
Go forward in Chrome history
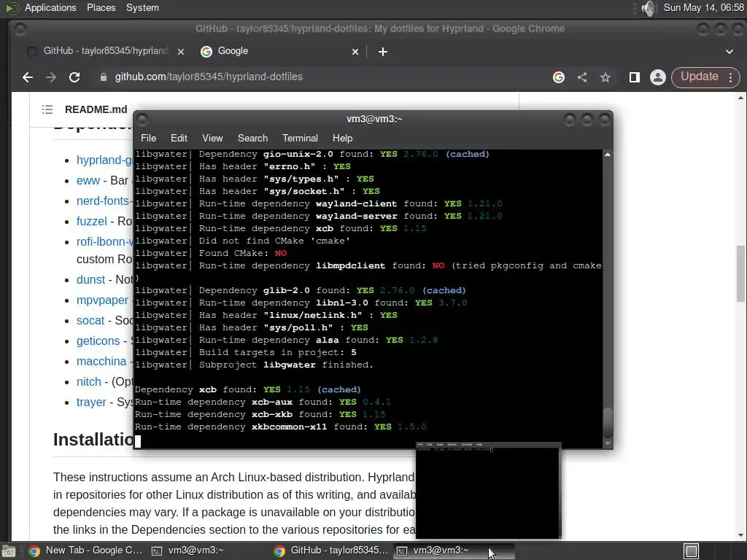point(51,77)
